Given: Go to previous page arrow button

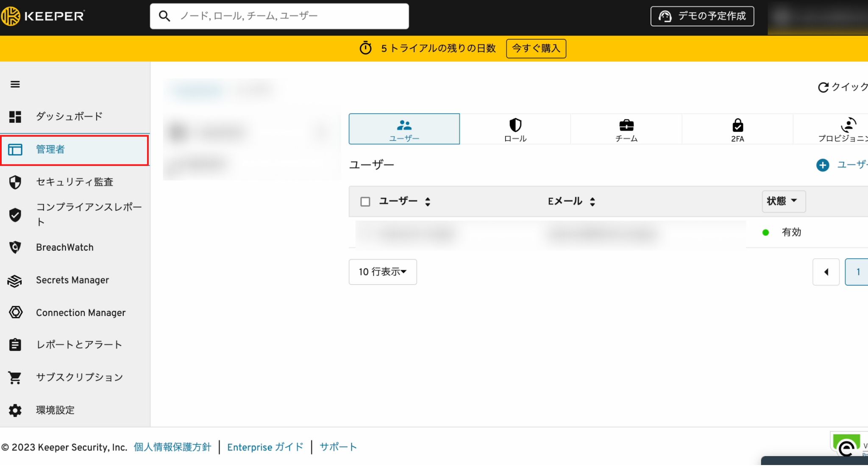Looking at the screenshot, I should pyautogui.click(x=826, y=272).
